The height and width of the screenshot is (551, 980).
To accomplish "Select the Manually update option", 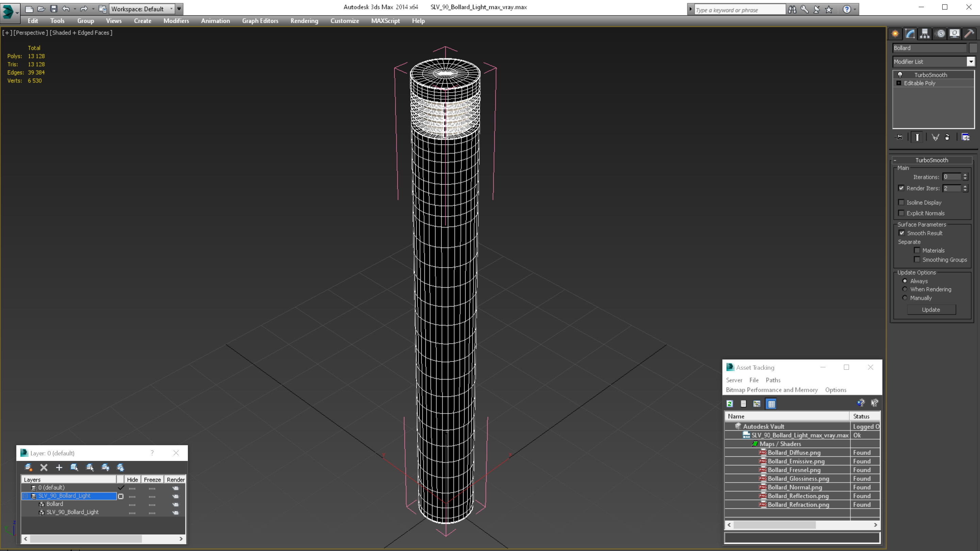I will pos(905,298).
